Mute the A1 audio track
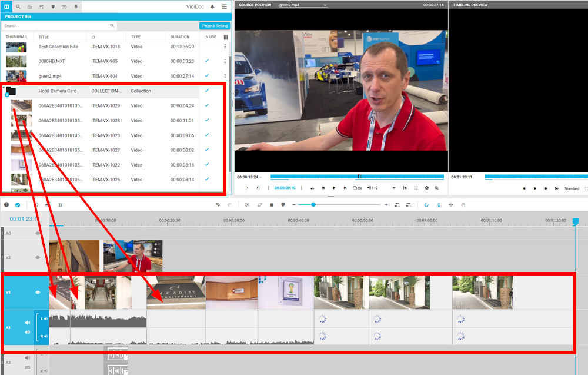The height and width of the screenshot is (375, 588). point(27,323)
